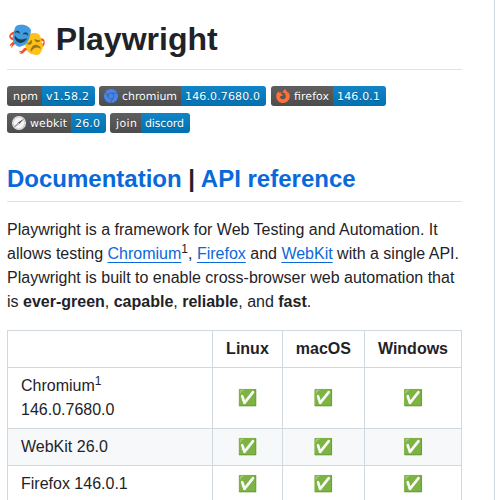
Task: Follow the Chromium link in the paragraph
Action: 144,254
